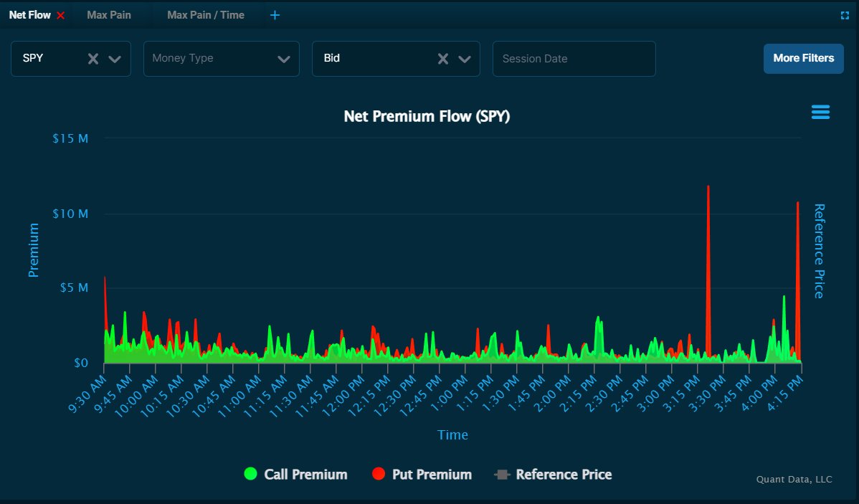Expand the SPY ticker dropdown
The image size is (859, 504).
[114, 59]
